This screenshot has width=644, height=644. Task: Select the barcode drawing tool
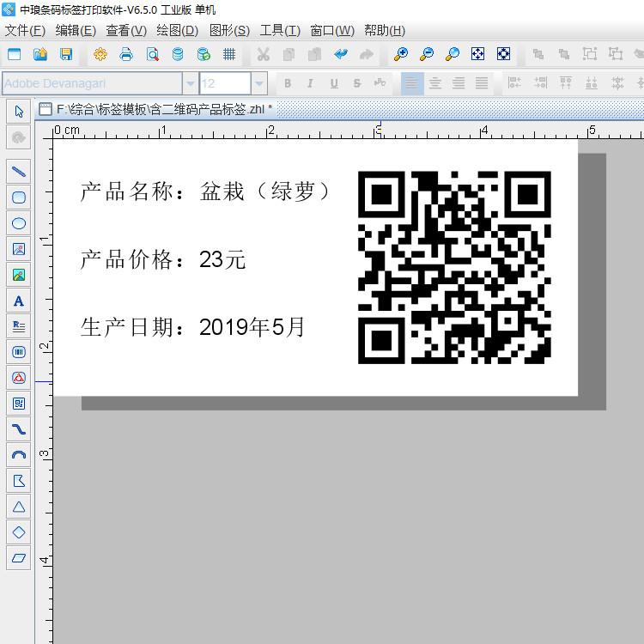(19, 352)
